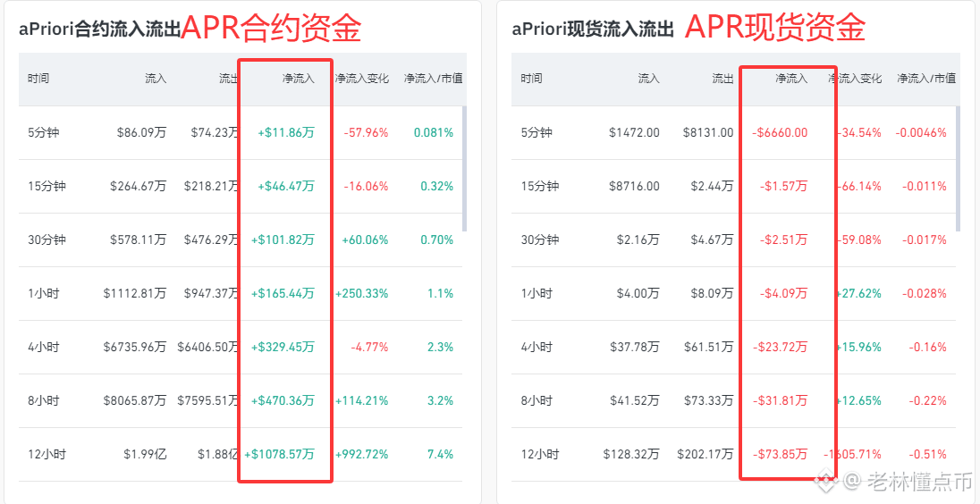Click the scrollbar of the aPriori现货流入流出 table
This screenshot has width=980, height=504.
click(958, 169)
